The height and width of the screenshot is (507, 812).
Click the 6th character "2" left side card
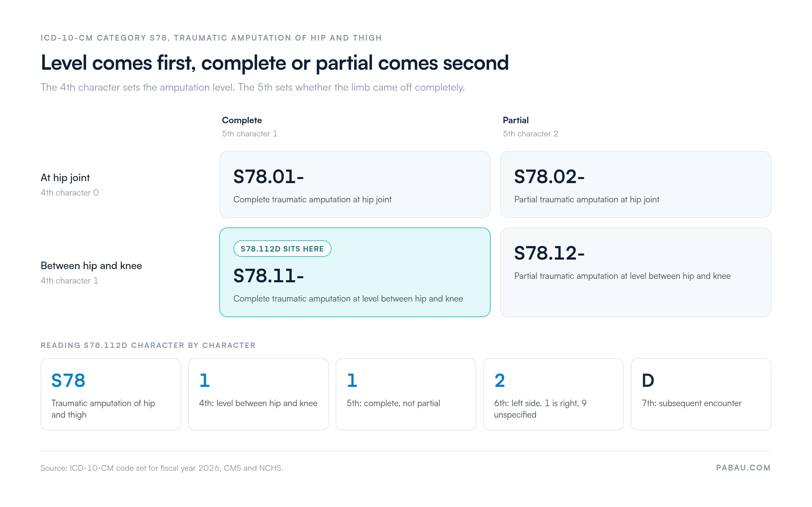pyautogui.click(x=554, y=394)
